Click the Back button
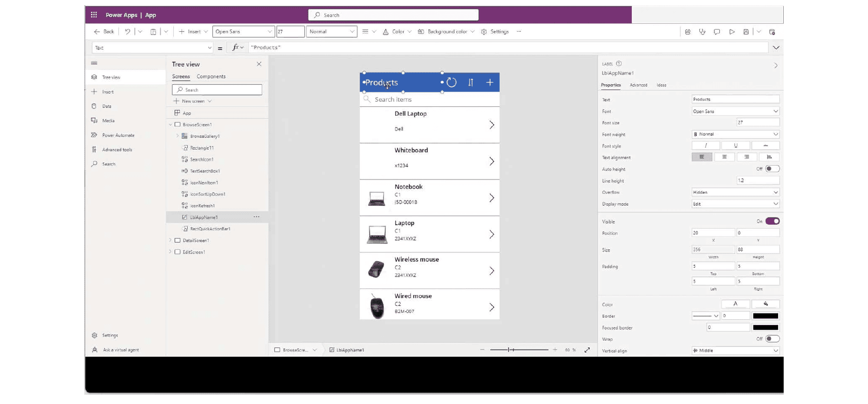 click(x=104, y=31)
